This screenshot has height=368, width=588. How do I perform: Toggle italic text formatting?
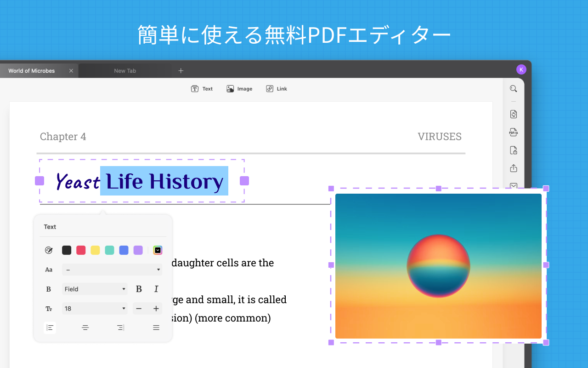[156, 289]
